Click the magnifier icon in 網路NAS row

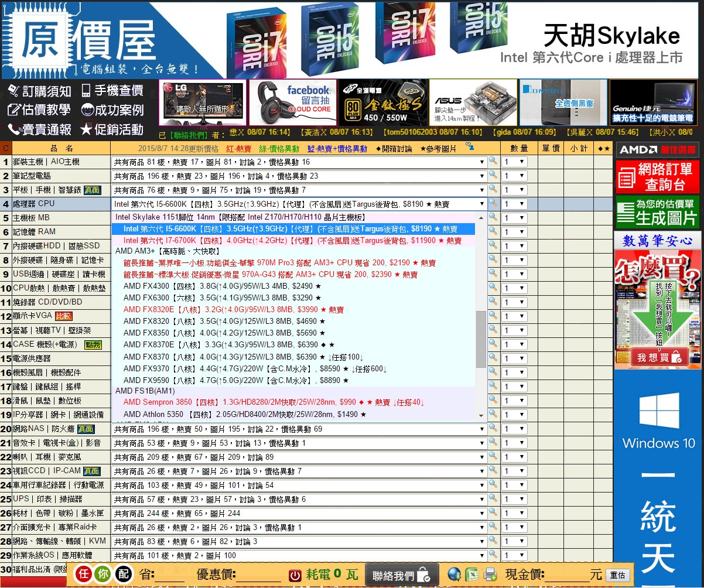point(493,428)
